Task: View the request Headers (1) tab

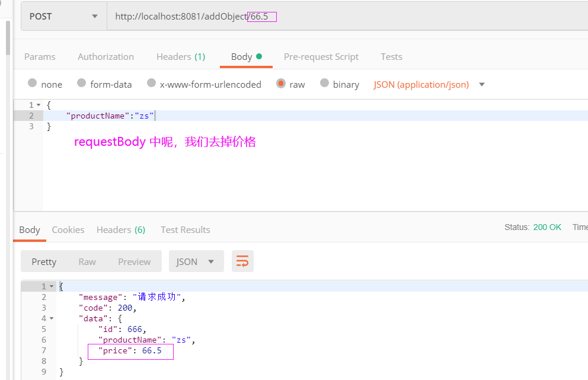Action: coord(181,56)
